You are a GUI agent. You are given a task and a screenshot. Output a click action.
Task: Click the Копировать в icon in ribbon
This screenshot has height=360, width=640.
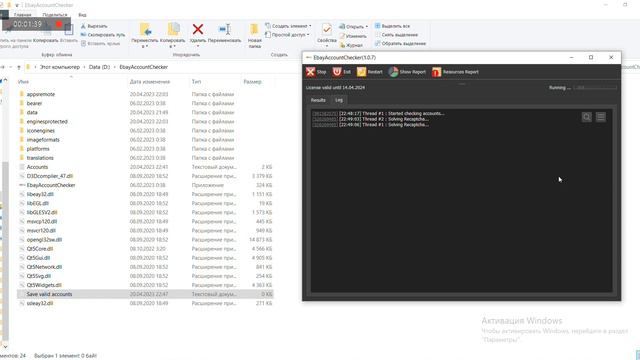tap(173, 29)
